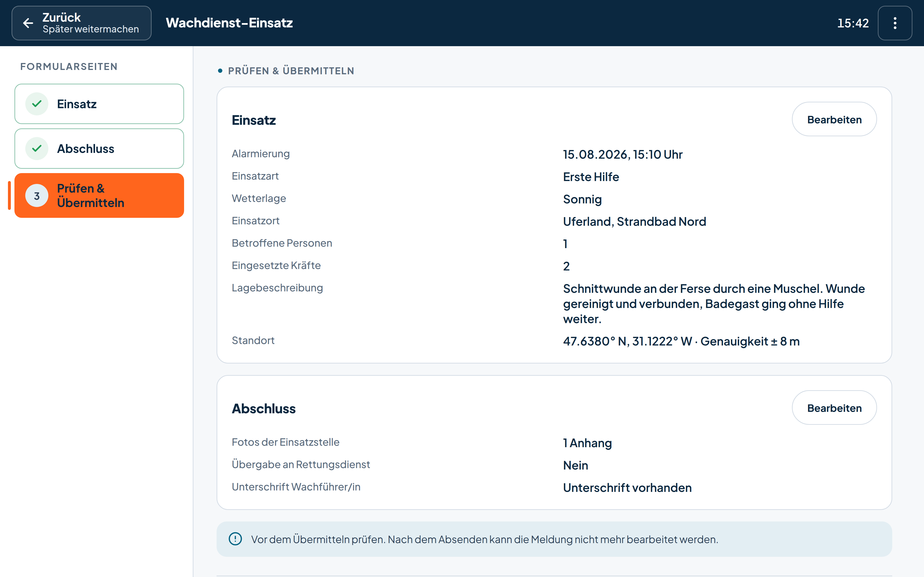Click the step number 3 badge
Screen dimensions: 924x577
(37, 196)
